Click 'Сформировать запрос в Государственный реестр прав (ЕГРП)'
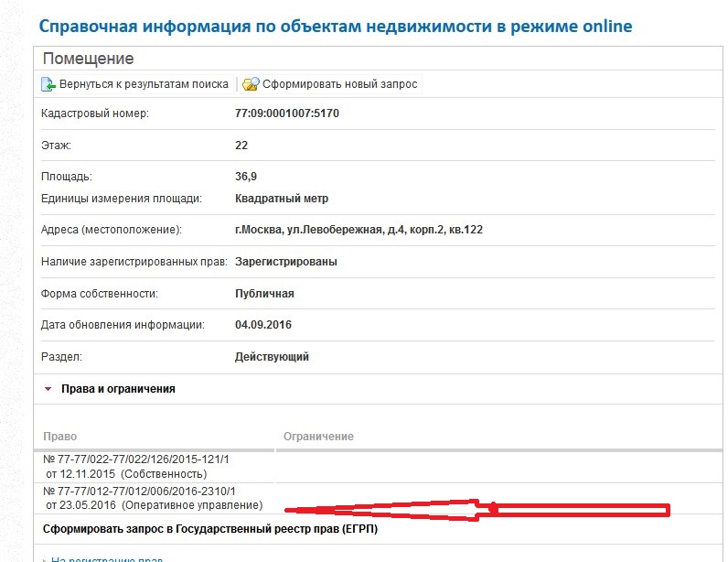Image resolution: width=728 pixels, height=562 pixels. pos(211,529)
